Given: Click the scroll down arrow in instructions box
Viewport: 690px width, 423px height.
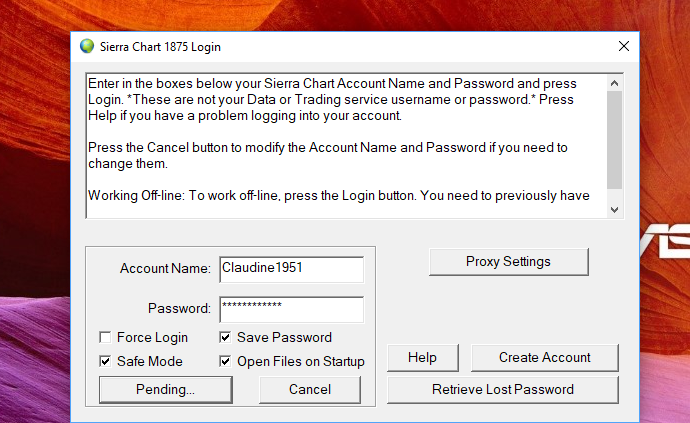Looking at the screenshot, I should pyautogui.click(x=614, y=209).
